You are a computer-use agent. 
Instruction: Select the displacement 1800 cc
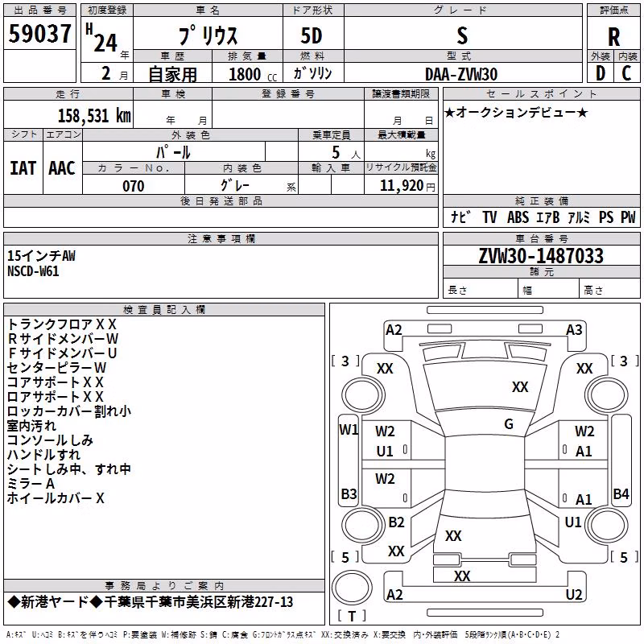(252, 74)
